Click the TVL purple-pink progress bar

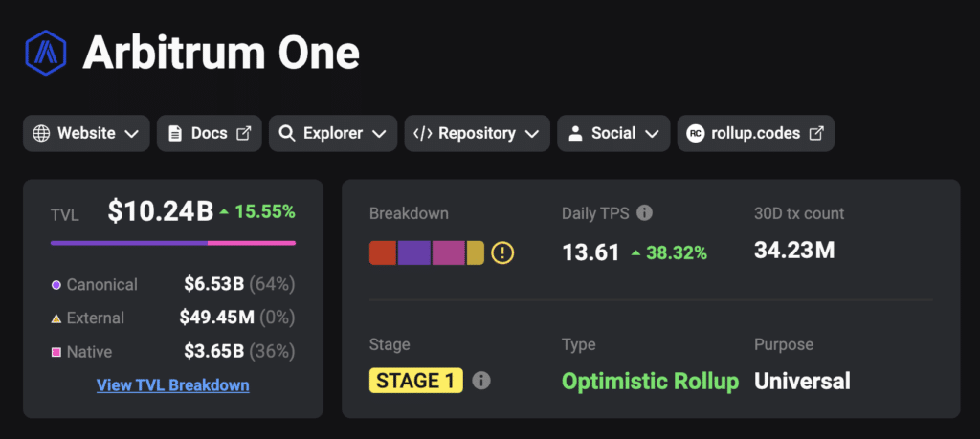point(173,243)
